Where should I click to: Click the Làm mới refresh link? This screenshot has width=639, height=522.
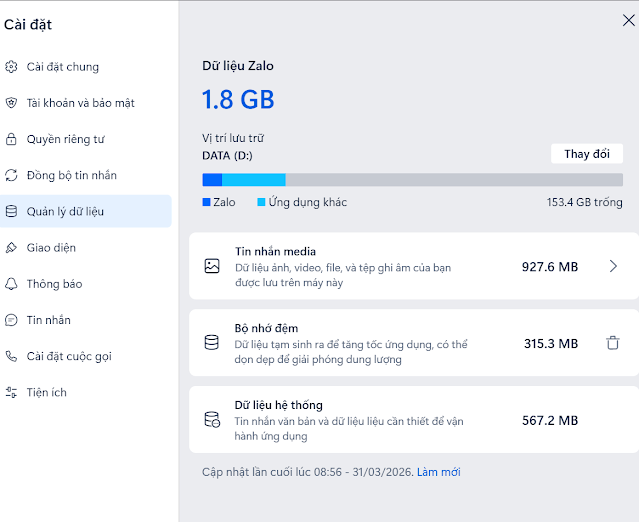click(438, 472)
